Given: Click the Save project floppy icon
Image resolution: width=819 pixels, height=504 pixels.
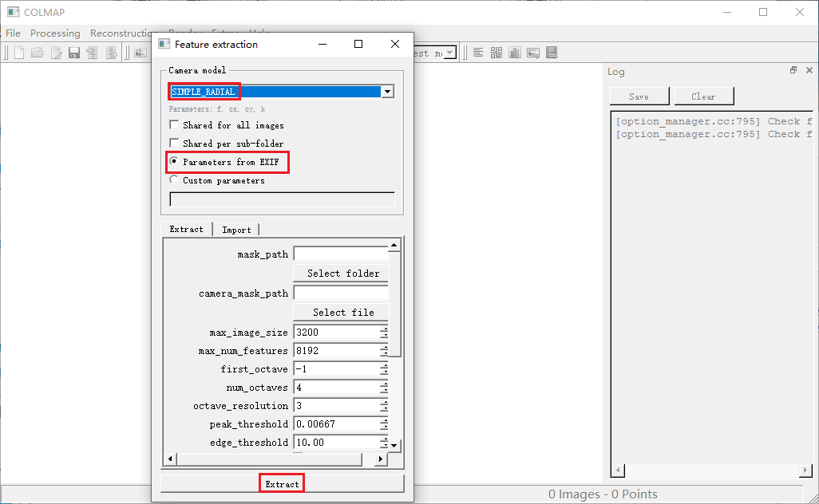Looking at the screenshot, I should (x=74, y=53).
